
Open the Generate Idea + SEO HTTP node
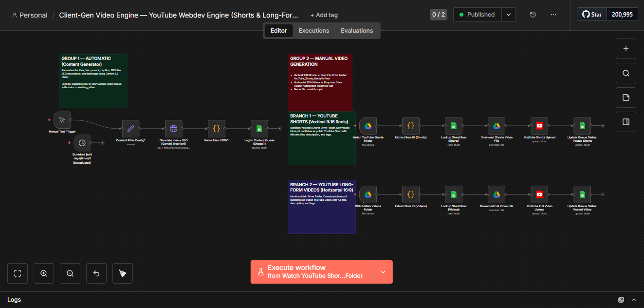pos(173,129)
